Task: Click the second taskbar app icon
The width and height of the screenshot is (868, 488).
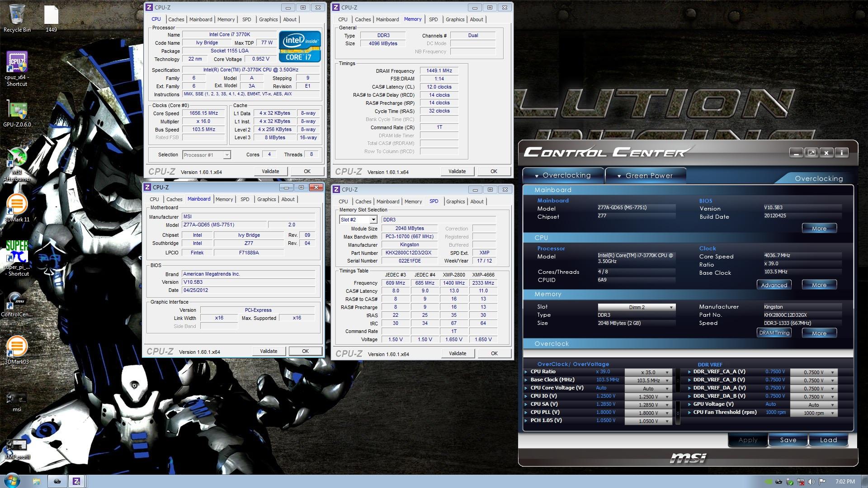Action: pos(57,481)
